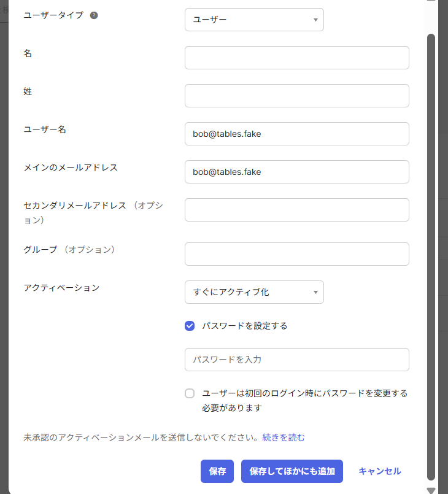Click the vertical scrollbar thumb
Screen dimensions: 448x494
[431, 245]
